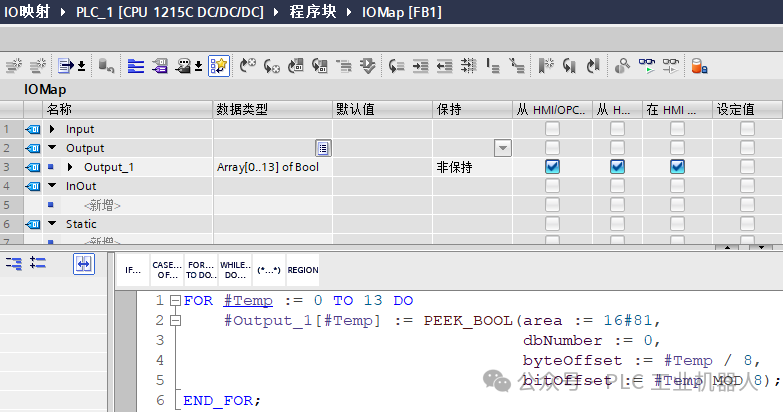This screenshot has width=783, height=412.
Task: Insert a FOR...TO DO snippet
Action: [201, 270]
